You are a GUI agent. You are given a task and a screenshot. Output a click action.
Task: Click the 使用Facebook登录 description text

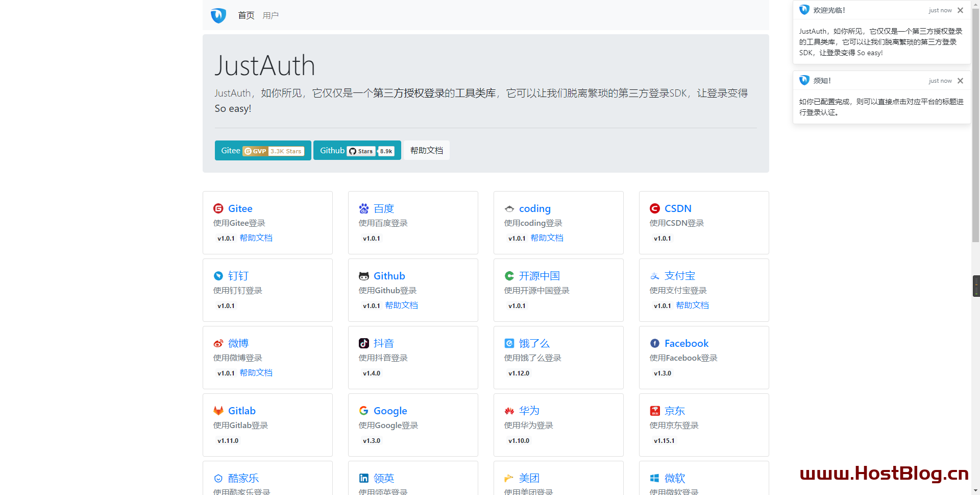[x=683, y=358]
